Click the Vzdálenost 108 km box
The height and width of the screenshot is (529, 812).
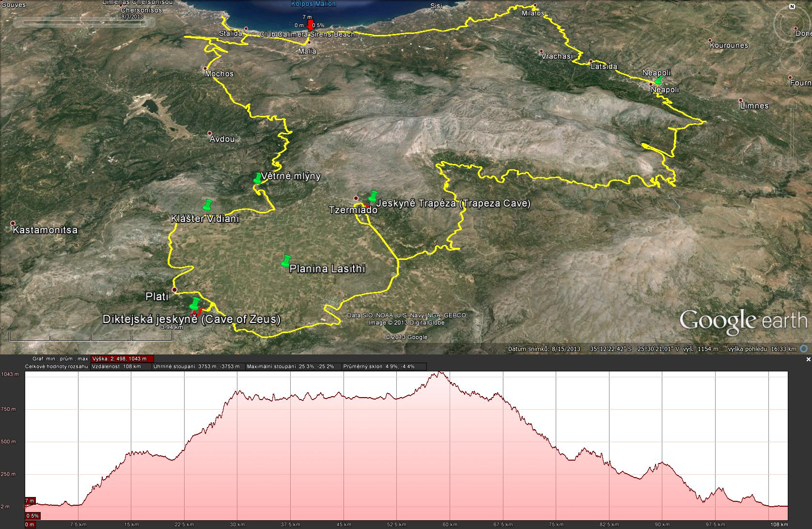120,367
